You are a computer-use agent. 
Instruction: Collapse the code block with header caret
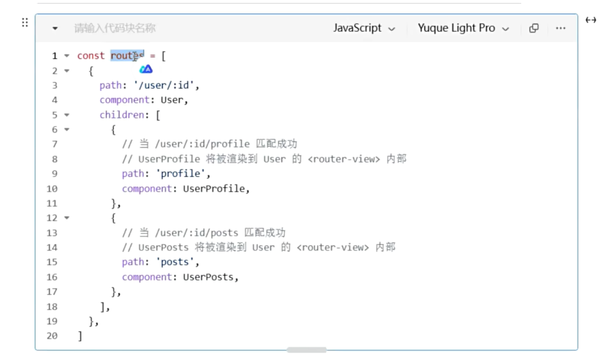55,29
